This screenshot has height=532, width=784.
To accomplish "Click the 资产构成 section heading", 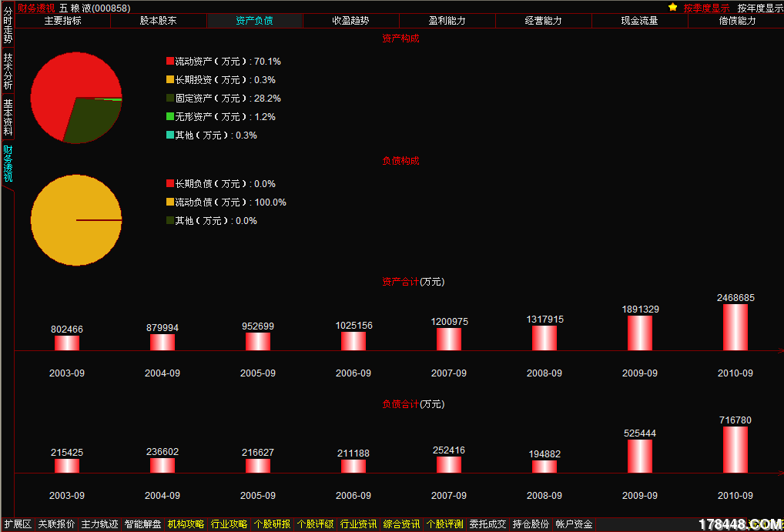I will [x=400, y=38].
